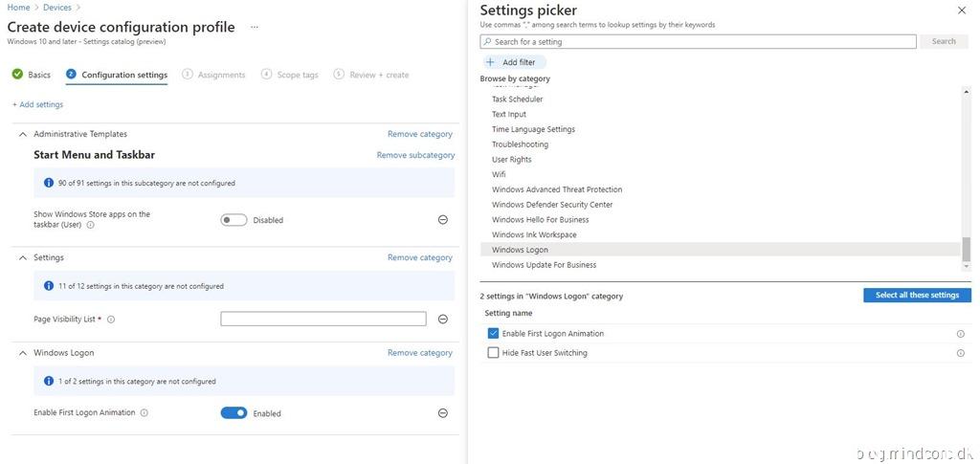The height and width of the screenshot is (464, 980).
Task: Disable the Enable First Logon Animation toggle
Action: 234,413
